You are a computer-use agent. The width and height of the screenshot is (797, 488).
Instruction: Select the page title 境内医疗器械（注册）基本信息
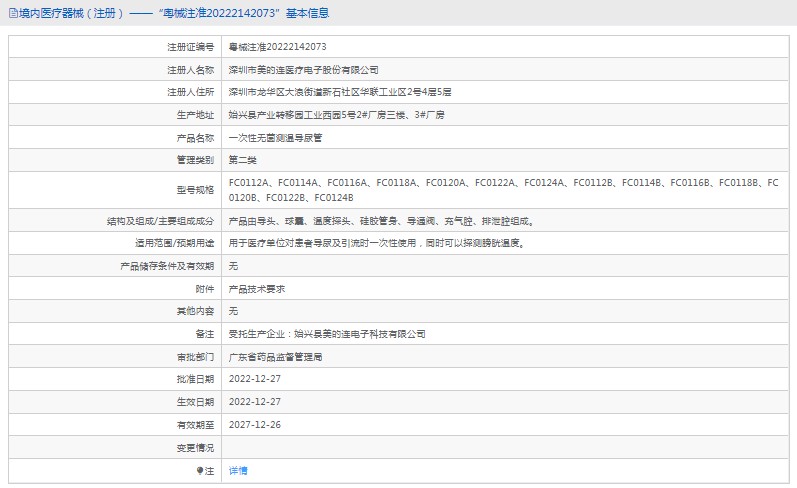[x=173, y=13]
